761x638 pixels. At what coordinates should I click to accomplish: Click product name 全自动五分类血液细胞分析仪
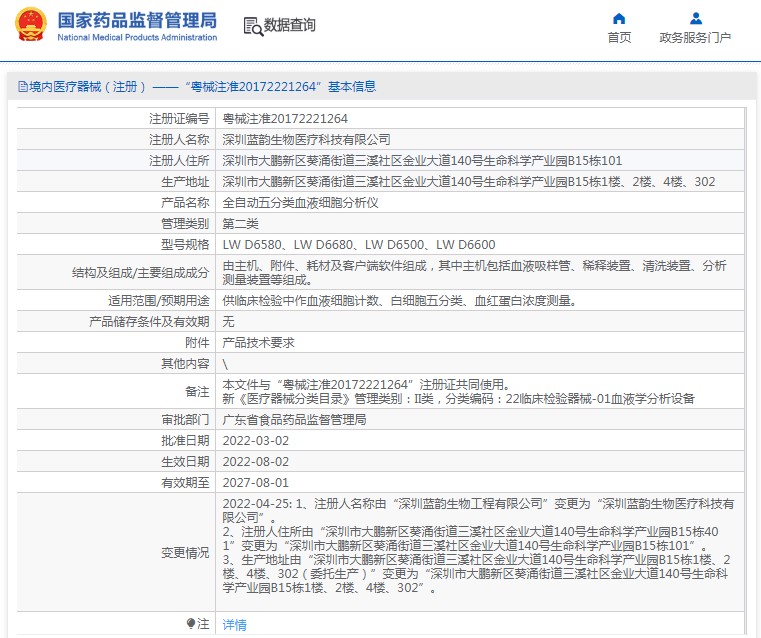pos(300,202)
